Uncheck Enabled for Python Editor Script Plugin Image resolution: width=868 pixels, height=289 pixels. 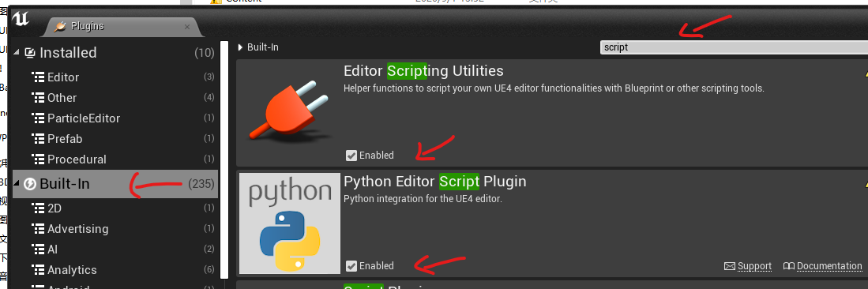click(351, 266)
